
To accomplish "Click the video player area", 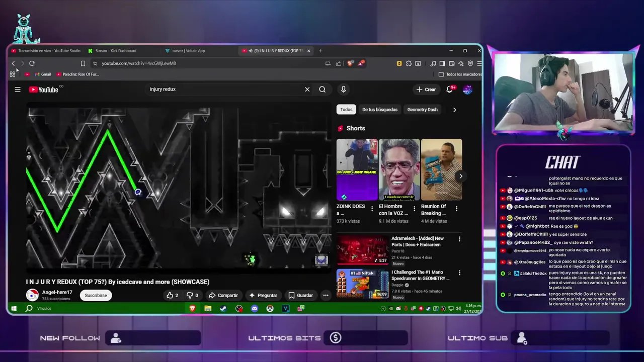I will tap(179, 188).
